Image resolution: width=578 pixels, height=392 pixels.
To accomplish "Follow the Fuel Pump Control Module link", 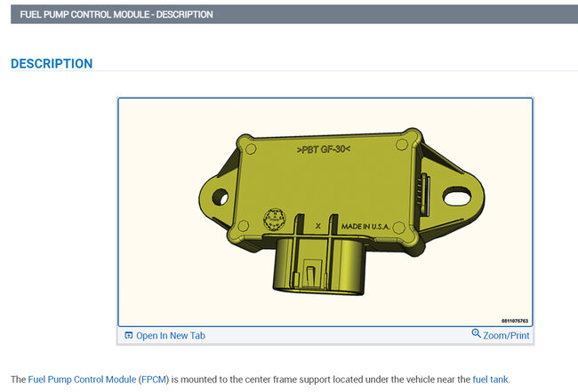I will click(82, 380).
